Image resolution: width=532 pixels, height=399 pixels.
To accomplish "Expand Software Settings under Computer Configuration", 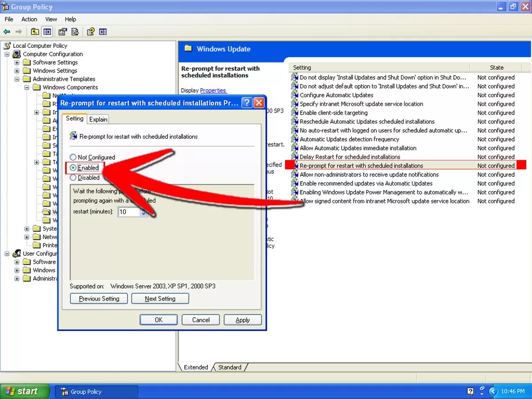I will 17,63.
